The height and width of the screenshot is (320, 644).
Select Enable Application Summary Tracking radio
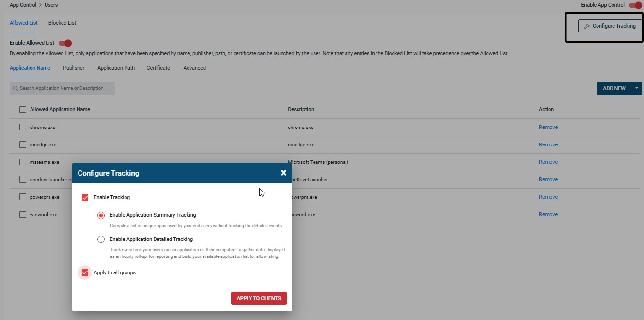(101, 215)
